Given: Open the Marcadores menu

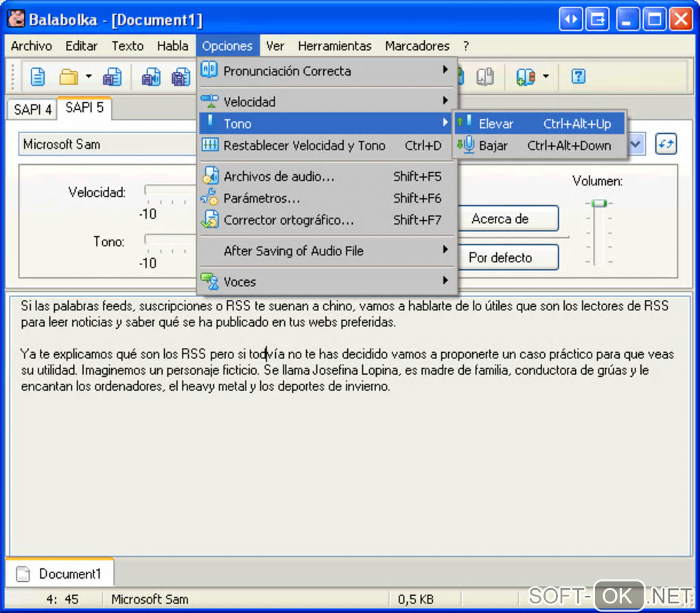Looking at the screenshot, I should click(417, 45).
